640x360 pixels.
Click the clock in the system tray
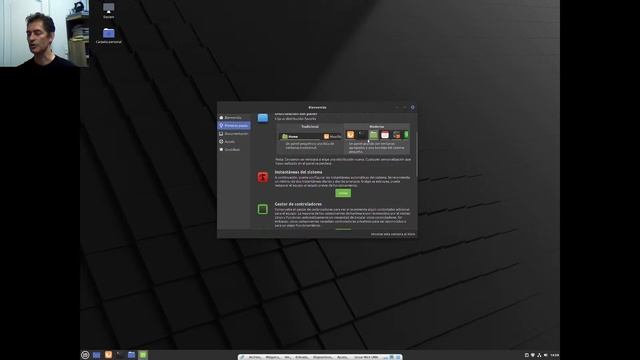point(554,356)
